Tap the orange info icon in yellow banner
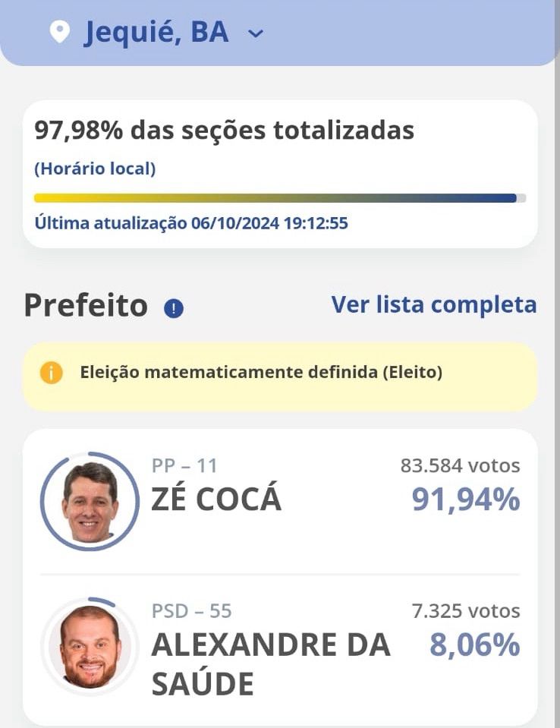The height and width of the screenshot is (728, 560). [x=51, y=373]
